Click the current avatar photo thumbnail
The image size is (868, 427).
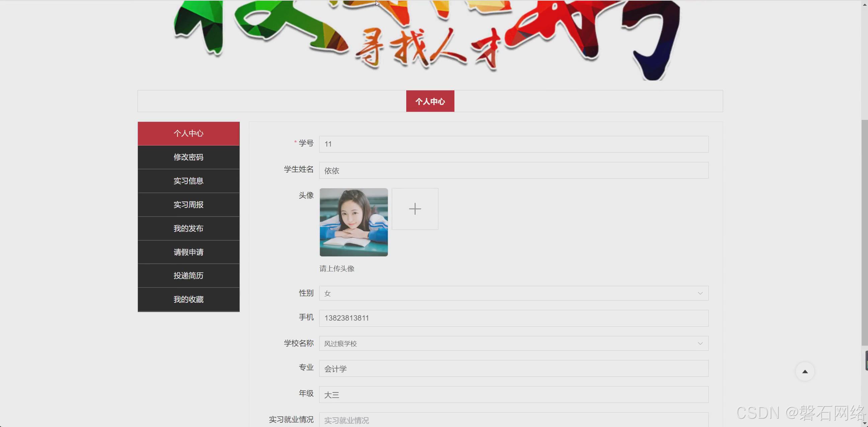(x=353, y=222)
